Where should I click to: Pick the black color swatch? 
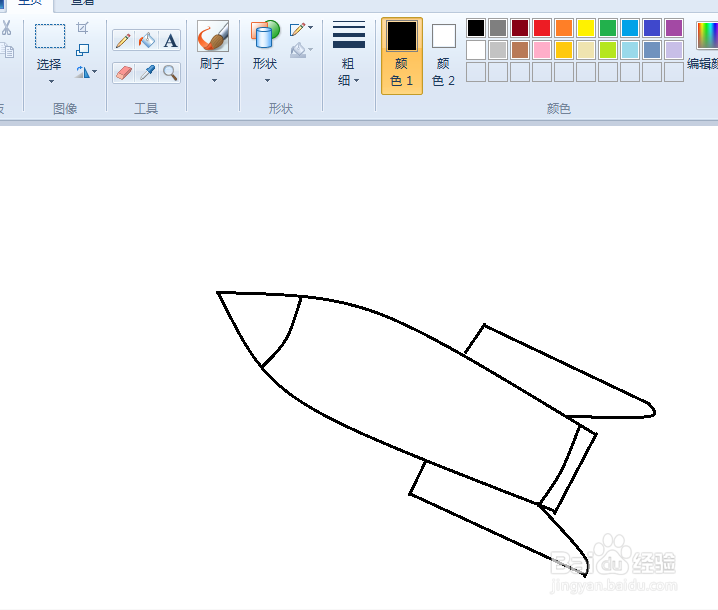[x=476, y=28]
